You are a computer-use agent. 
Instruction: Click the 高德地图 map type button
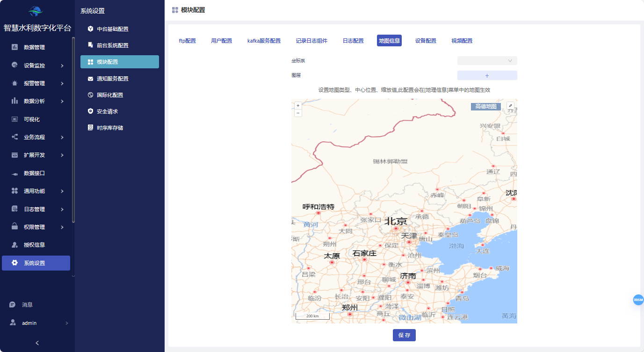click(x=486, y=106)
